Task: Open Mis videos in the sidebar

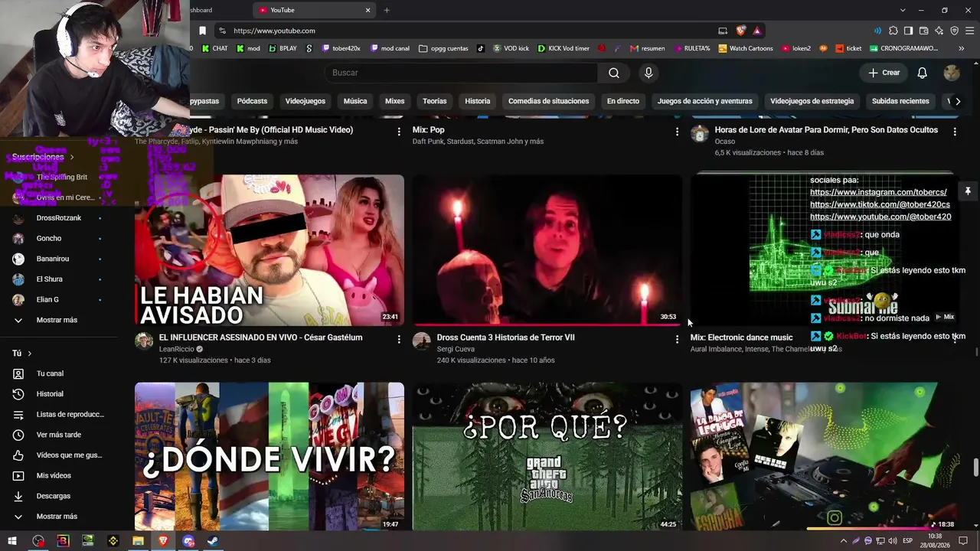Action: click(54, 476)
